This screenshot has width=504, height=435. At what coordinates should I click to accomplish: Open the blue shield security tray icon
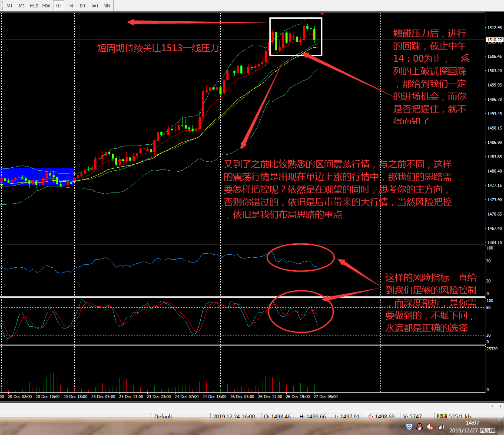[x=409, y=427]
